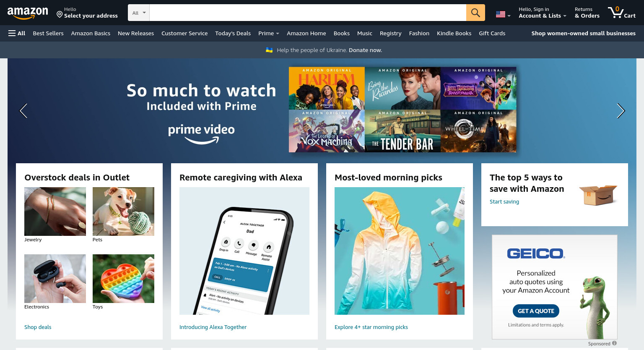Click the location pin delivery address
644x350 pixels.
point(87,13)
